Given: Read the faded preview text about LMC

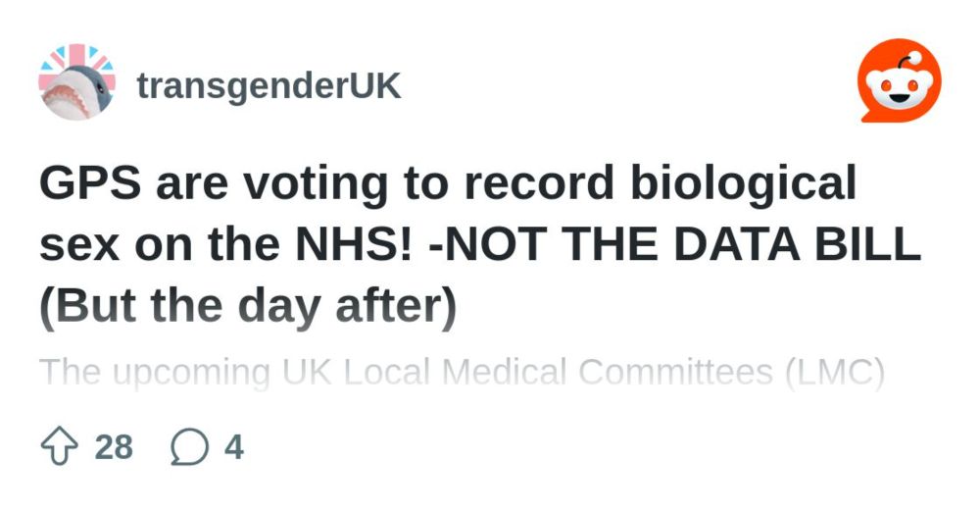Looking at the screenshot, I should click(462, 373).
